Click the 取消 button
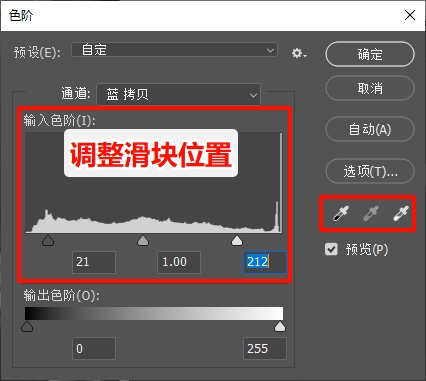426x381 pixels. [370, 88]
